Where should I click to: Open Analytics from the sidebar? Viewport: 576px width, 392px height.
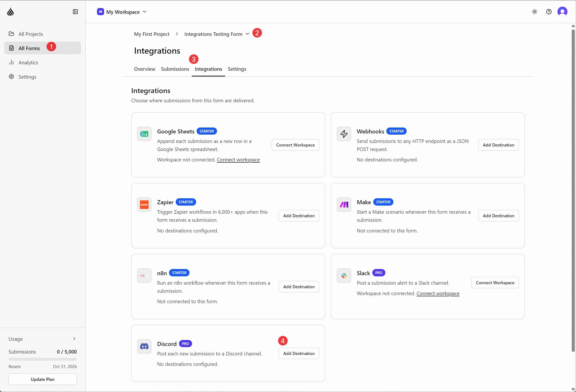click(x=43, y=62)
